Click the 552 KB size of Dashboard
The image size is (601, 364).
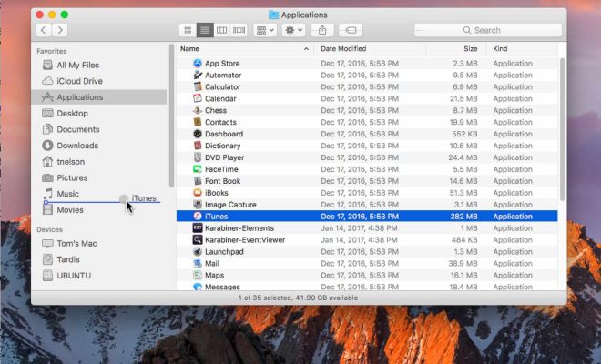click(464, 134)
